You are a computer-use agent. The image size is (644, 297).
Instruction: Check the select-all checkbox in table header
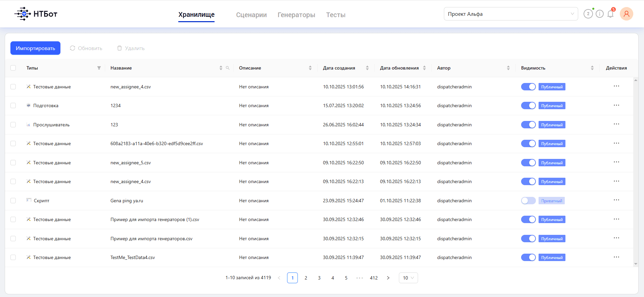13,68
